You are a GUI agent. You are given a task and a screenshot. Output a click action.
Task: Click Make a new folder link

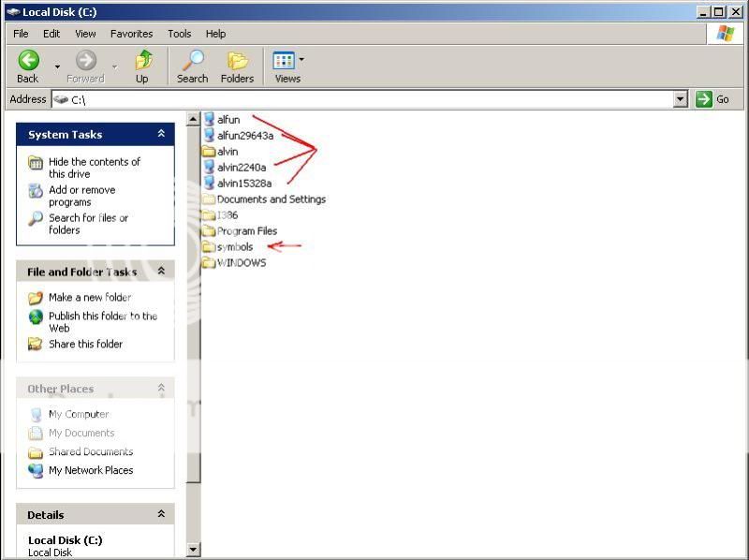[x=90, y=297]
